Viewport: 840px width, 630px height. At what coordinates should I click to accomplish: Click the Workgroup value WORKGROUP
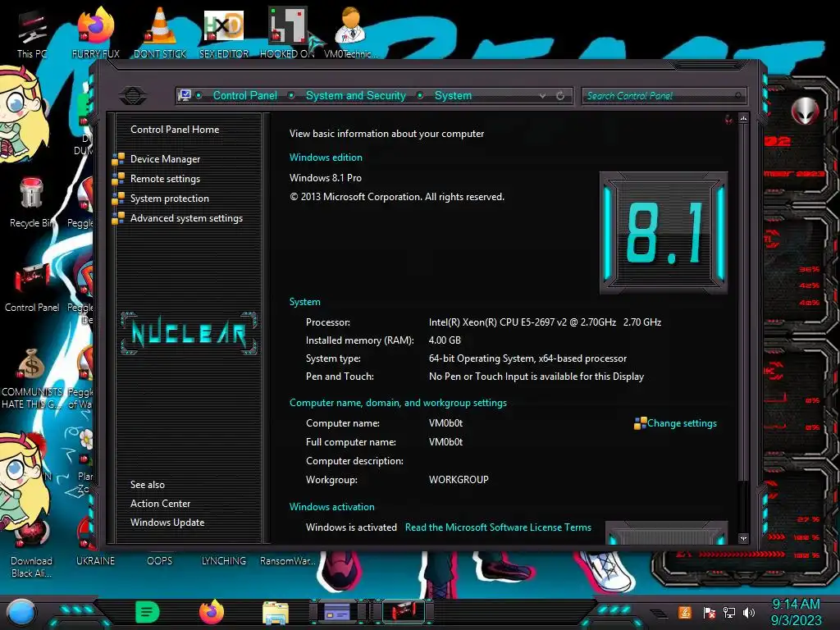point(459,479)
